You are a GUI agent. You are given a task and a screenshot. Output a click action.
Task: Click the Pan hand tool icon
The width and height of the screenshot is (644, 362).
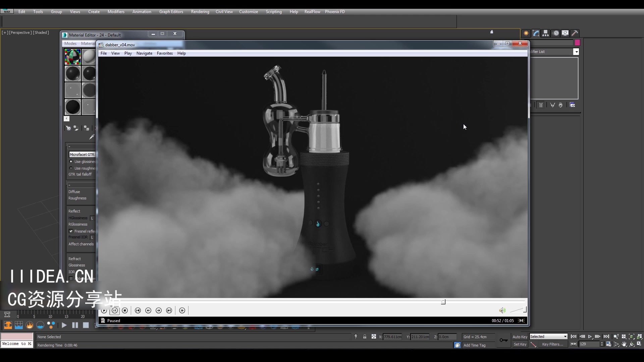[x=624, y=344]
